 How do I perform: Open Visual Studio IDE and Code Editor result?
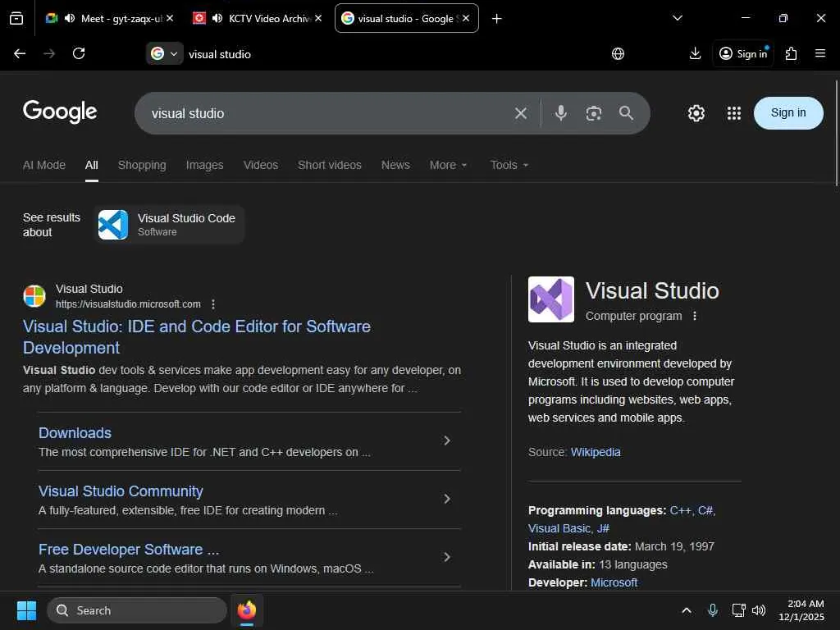[x=197, y=337]
